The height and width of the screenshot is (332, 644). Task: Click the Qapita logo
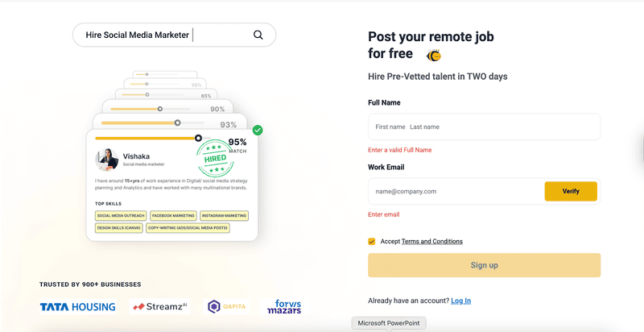pyautogui.click(x=226, y=306)
